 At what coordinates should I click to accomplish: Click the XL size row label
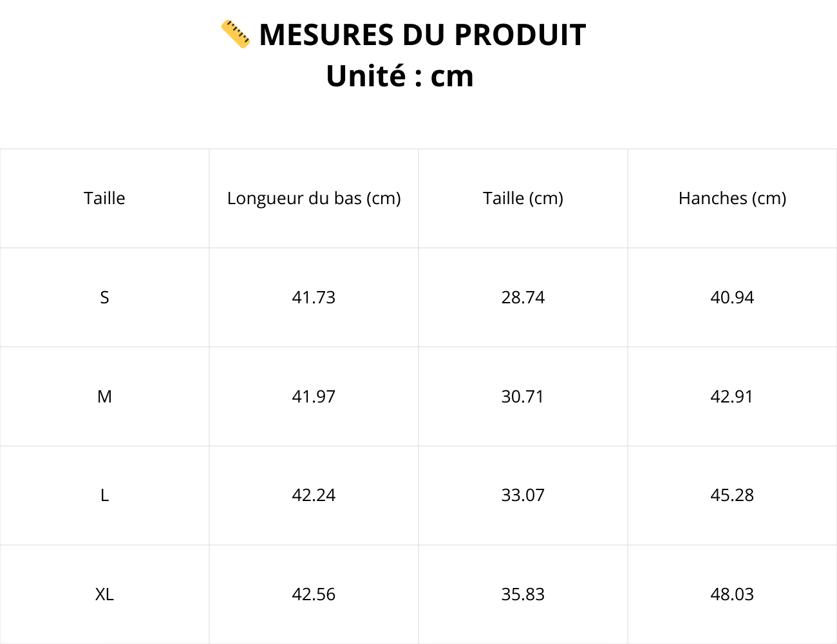click(x=104, y=594)
